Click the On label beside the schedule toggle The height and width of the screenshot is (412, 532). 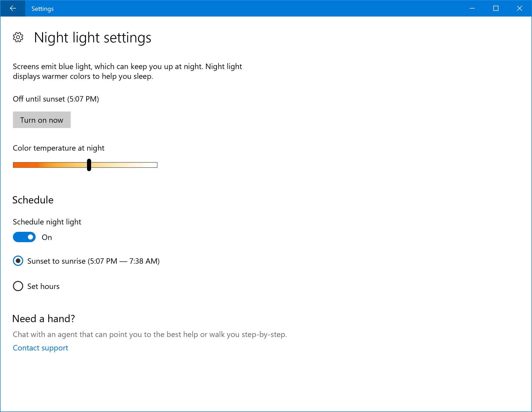47,237
